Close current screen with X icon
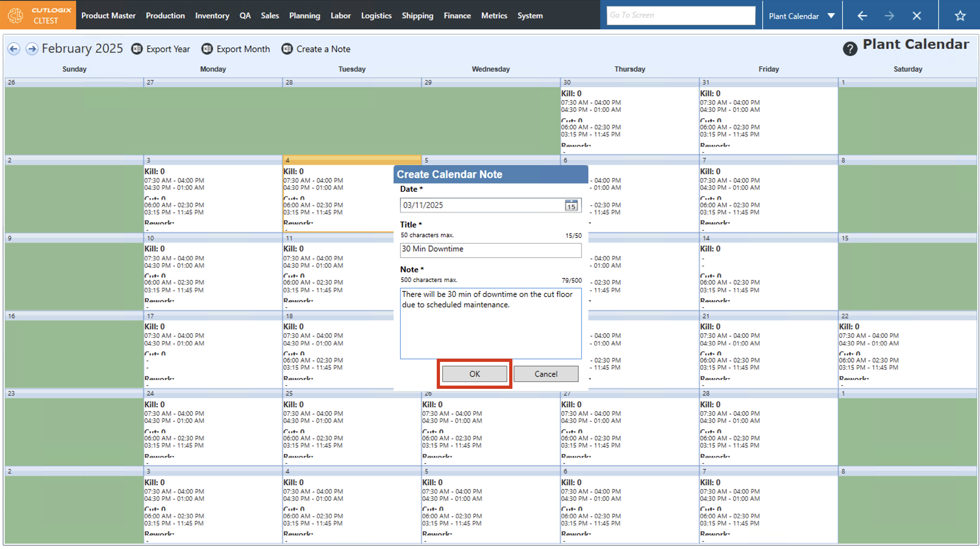Screen dimensions: 980x549 (x=916, y=16)
